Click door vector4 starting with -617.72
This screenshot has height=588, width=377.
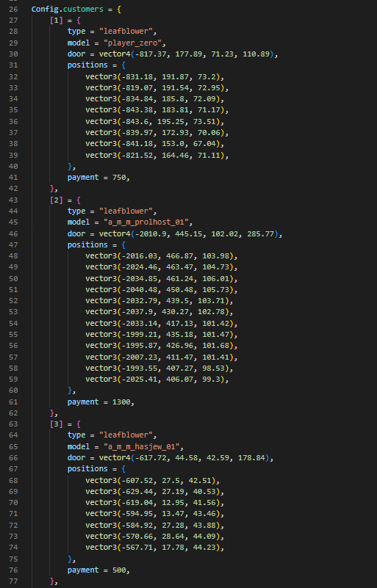(x=184, y=458)
